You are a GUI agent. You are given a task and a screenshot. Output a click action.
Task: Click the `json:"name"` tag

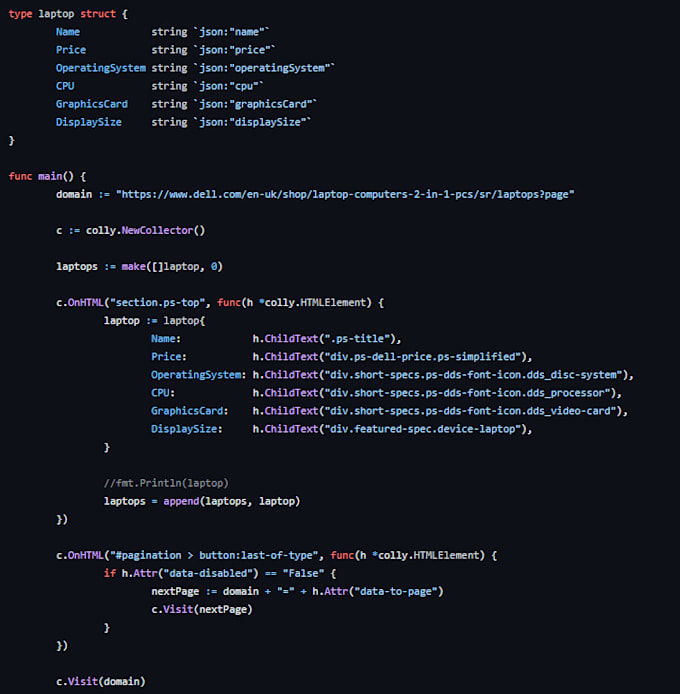(231, 32)
